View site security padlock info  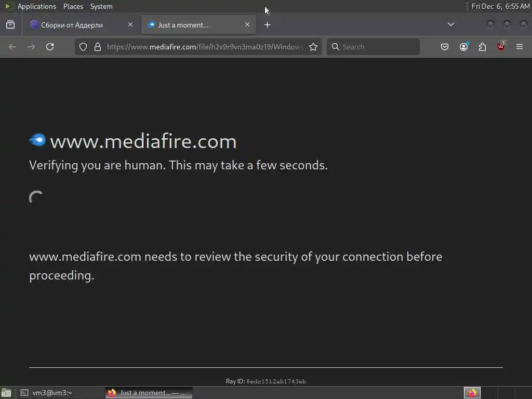[x=98, y=47]
